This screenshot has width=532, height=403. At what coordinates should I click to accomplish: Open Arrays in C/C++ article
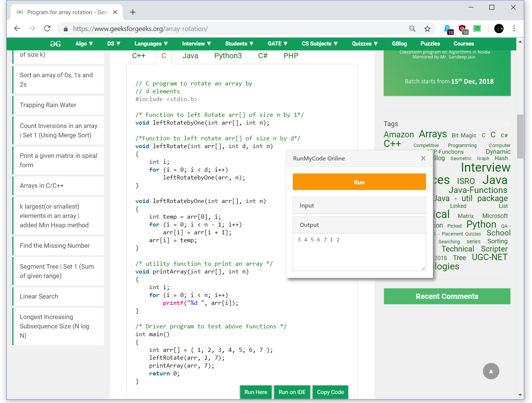(x=59, y=186)
